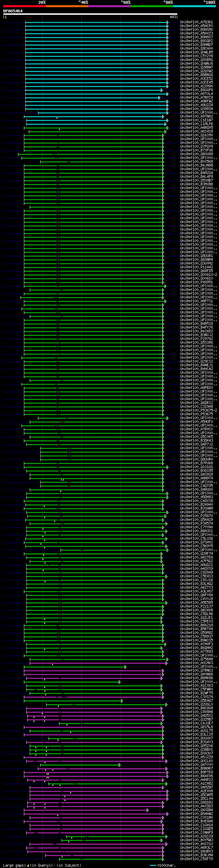This screenshot has width=219, height=868.
Task: Click the UniRef100_A9TN62 label
Action: click(x=196, y=117)
